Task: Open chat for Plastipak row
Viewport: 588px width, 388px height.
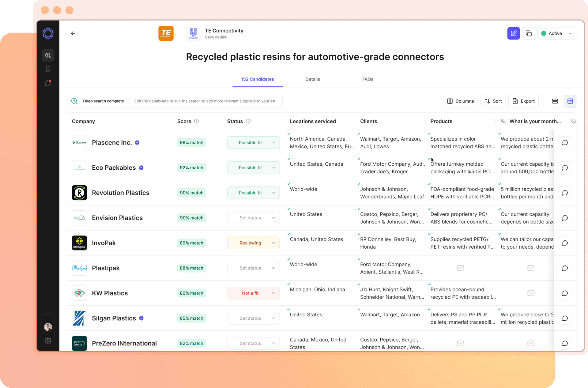Action: tap(565, 268)
